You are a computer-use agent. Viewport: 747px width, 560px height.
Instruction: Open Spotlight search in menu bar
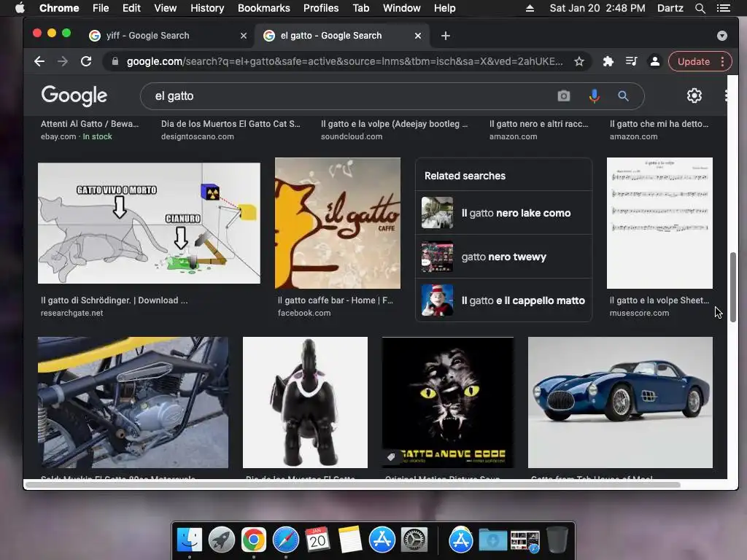coord(700,8)
